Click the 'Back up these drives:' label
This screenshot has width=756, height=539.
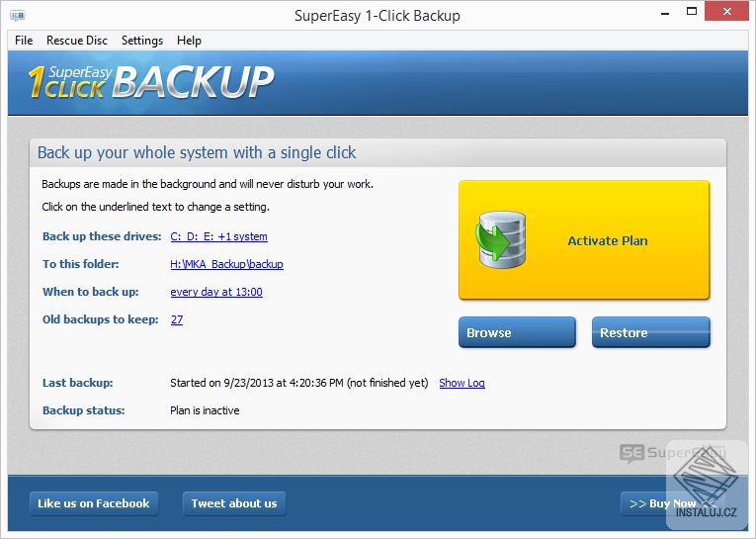[x=102, y=236]
